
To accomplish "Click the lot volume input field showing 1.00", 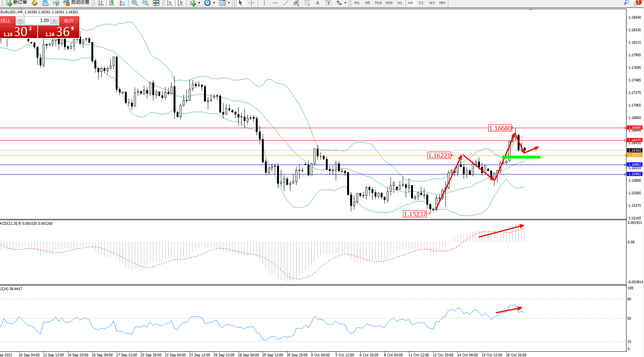I will (37, 21).
